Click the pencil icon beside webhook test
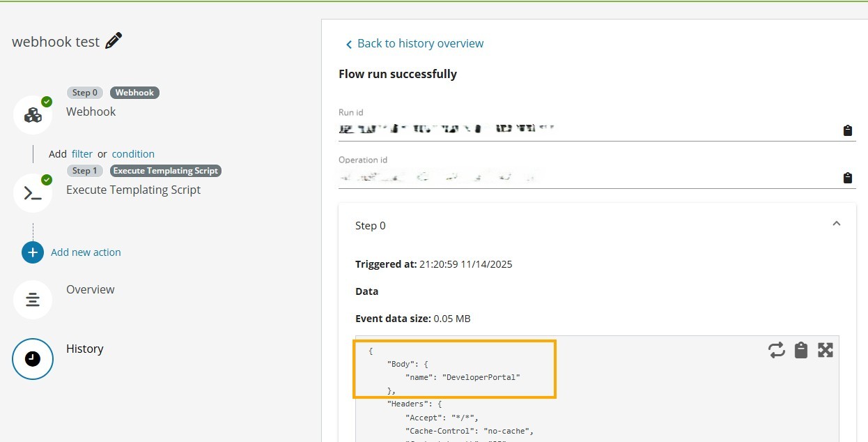The height and width of the screenshot is (442, 868). click(114, 41)
